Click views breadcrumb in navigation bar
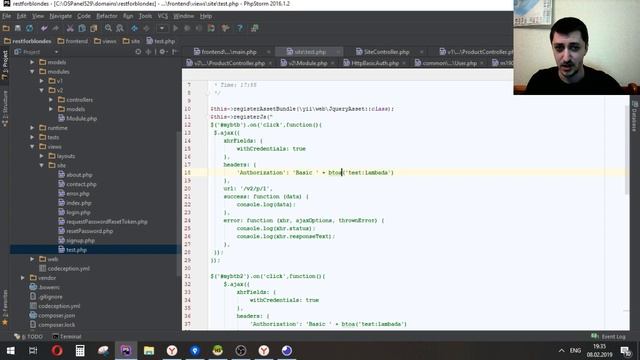Viewport: 640px width, 360px height. [105, 41]
